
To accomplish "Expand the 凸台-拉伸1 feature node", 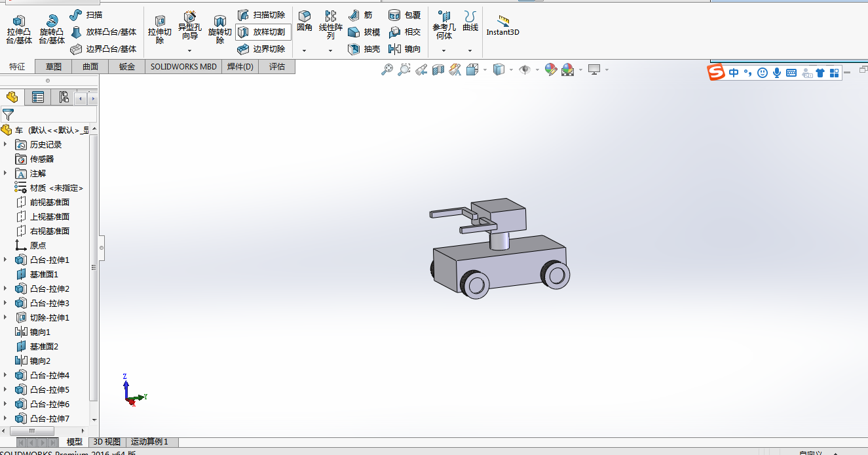I will (x=6, y=260).
